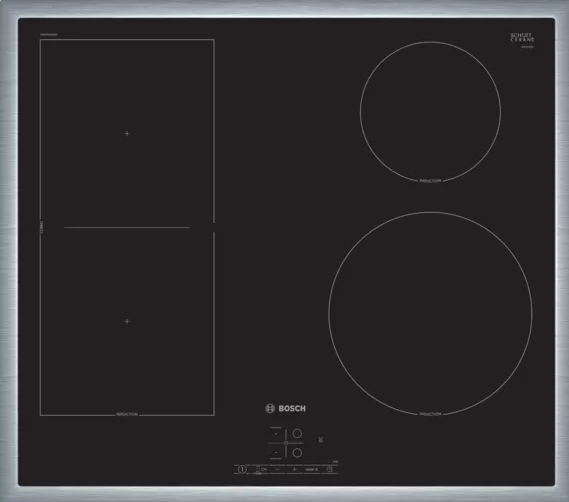
Task: Activate the boost function key
Action: coord(312,469)
